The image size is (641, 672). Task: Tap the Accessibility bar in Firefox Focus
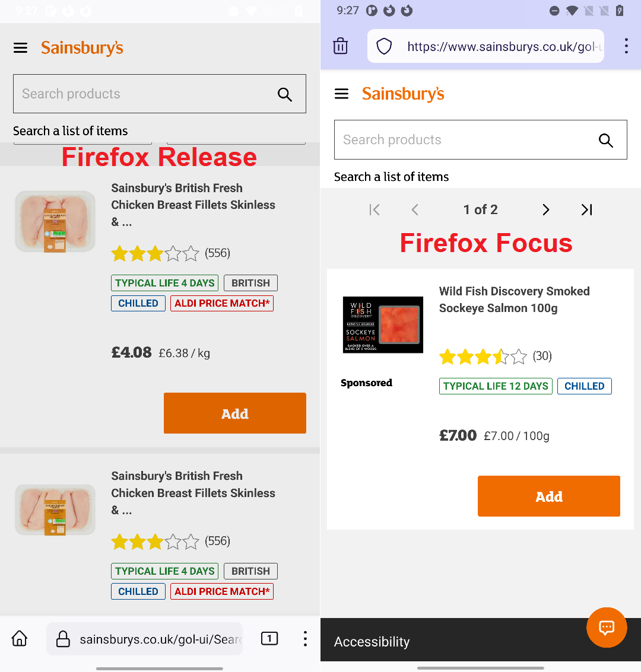tap(372, 641)
